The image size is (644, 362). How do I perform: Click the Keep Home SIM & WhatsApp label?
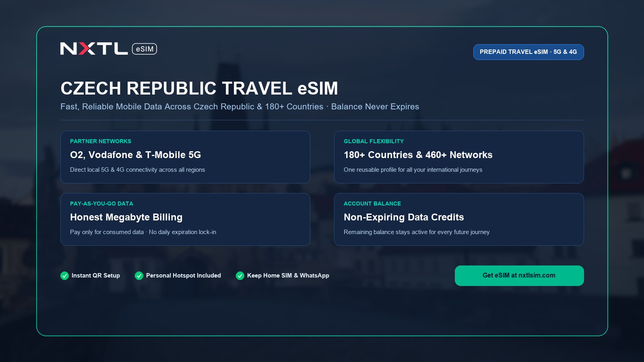tap(288, 276)
